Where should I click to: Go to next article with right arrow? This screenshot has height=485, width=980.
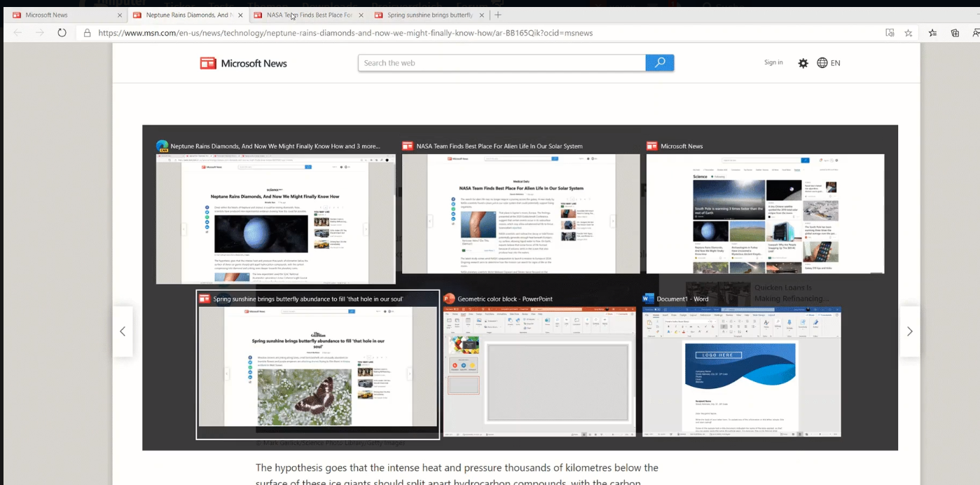pos(909,332)
